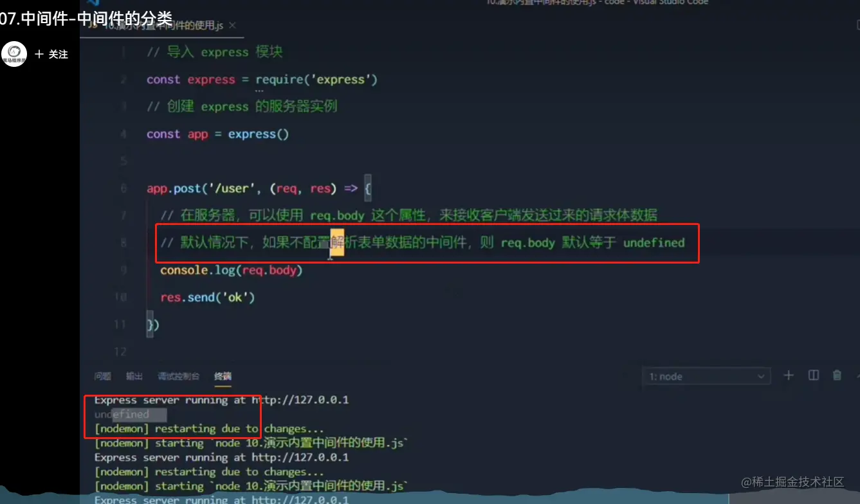Follow the uploader with + 关注 button

(51, 55)
